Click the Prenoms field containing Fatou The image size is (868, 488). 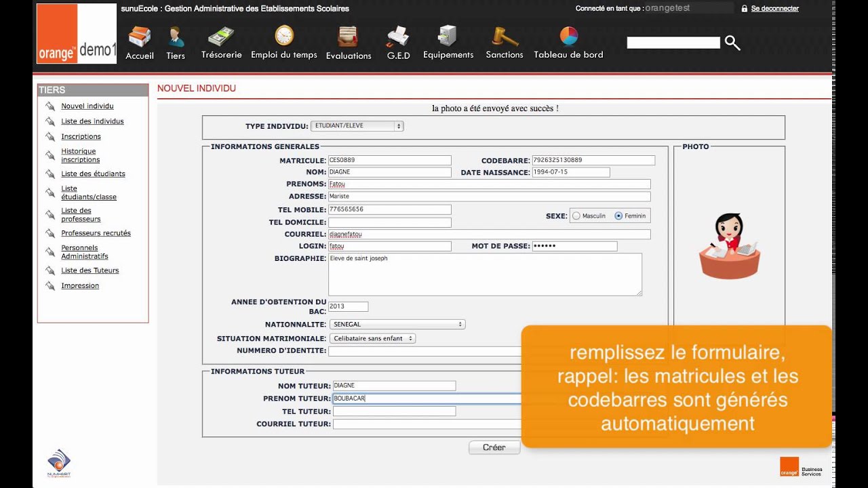pos(489,184)
